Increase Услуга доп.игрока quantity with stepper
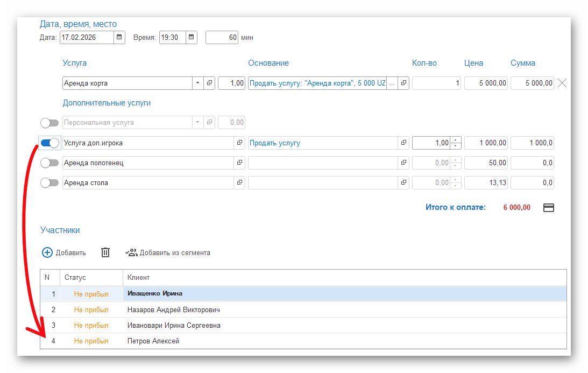 click(x=456, y=140)
